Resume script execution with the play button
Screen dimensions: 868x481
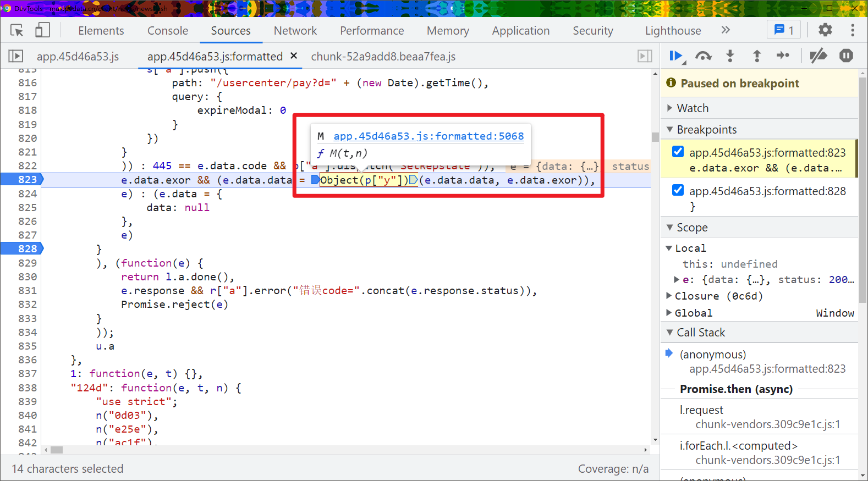click(675, 56)
